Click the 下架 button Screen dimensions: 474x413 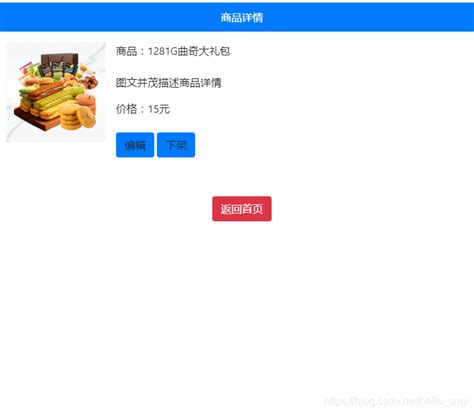click(x=176, y=145)
